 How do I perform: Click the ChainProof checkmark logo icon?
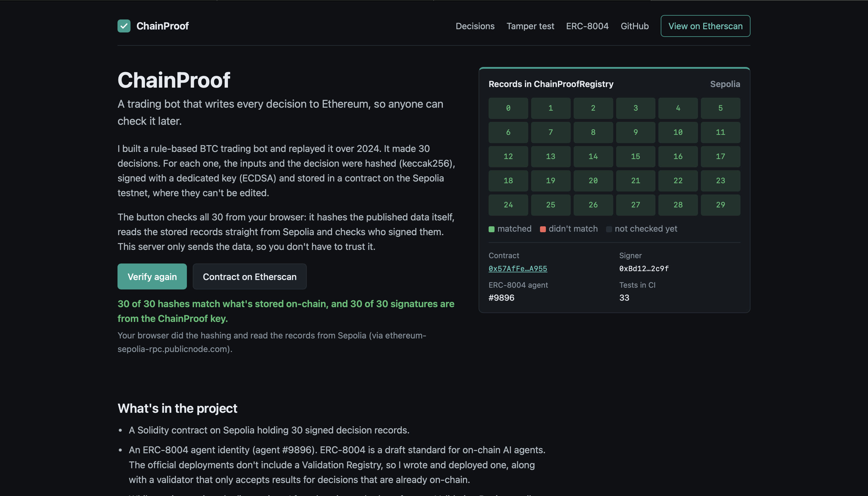[x=124, y=26]
